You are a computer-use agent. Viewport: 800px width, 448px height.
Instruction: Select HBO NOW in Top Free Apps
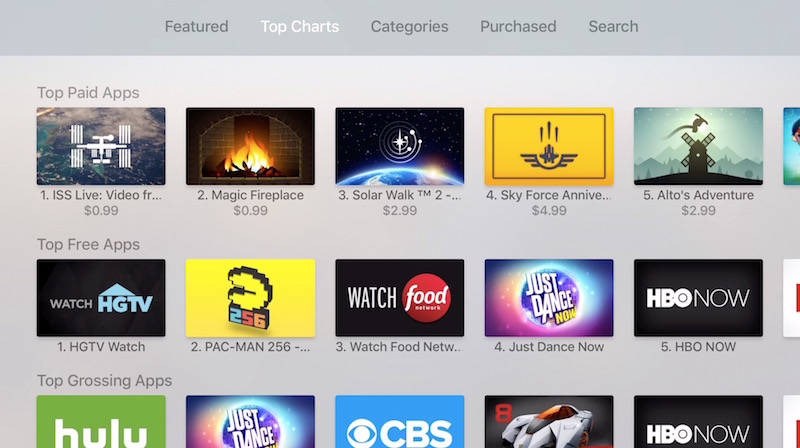pyautogui.click(x=698, y=298)
